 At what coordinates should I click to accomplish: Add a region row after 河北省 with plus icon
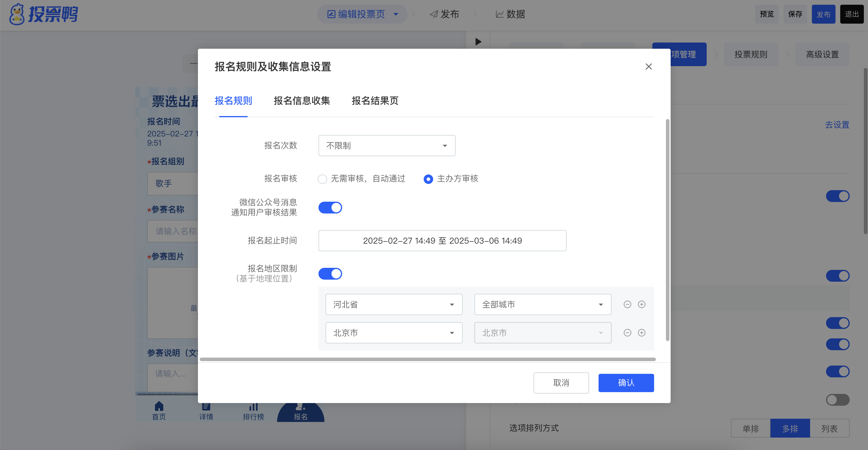pyautogui.click(x=642, y=304)
